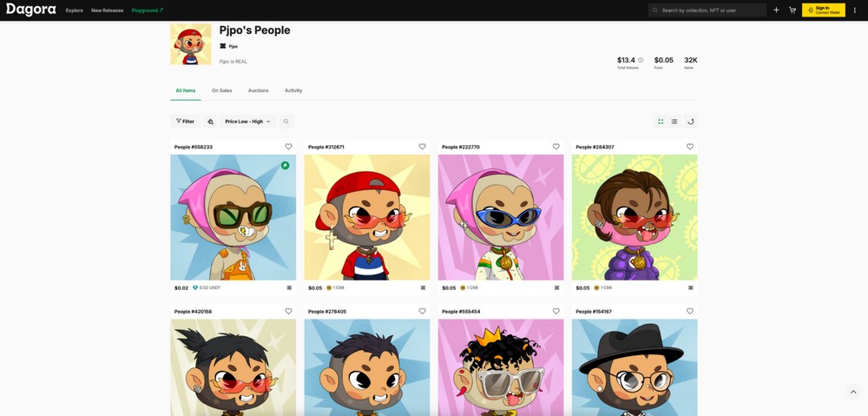Click the plus create icon in header
This screenshot has height=416, width=868.
(776, 10)
